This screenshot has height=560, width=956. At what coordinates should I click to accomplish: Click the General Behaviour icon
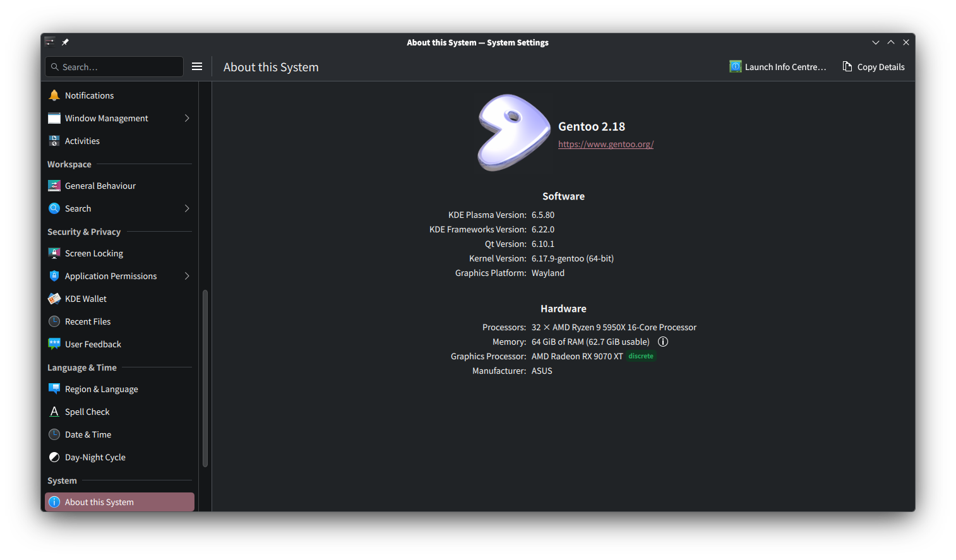click(x=54, y=186)
